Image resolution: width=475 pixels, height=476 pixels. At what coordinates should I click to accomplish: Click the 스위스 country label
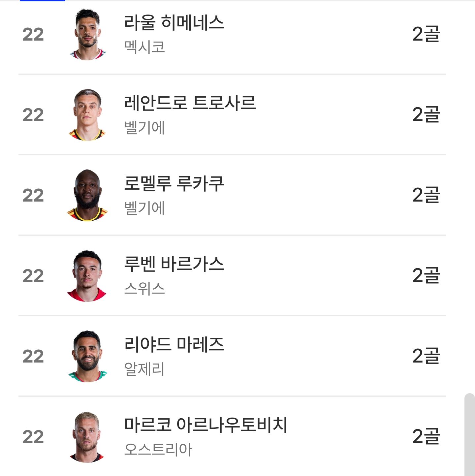point(144,288)
